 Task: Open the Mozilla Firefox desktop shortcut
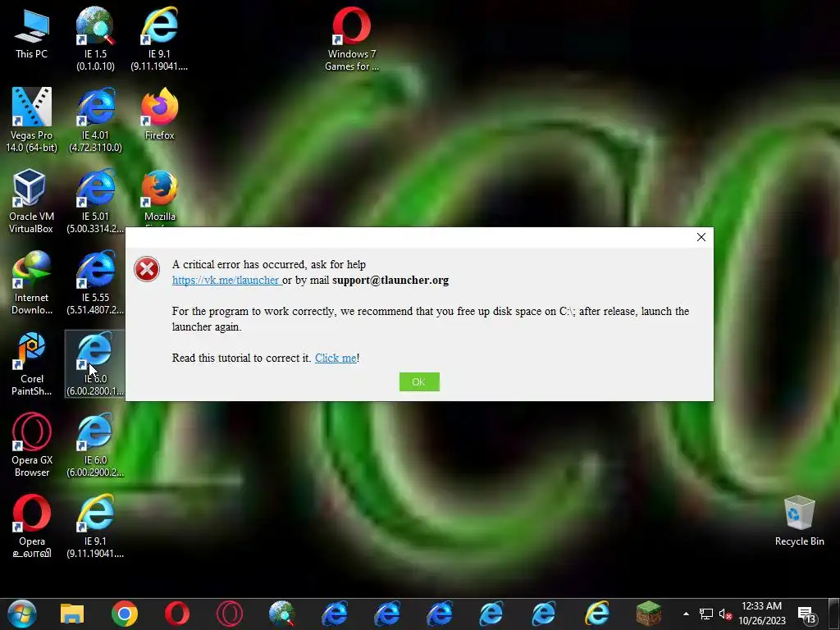click(x=160, y=195)
